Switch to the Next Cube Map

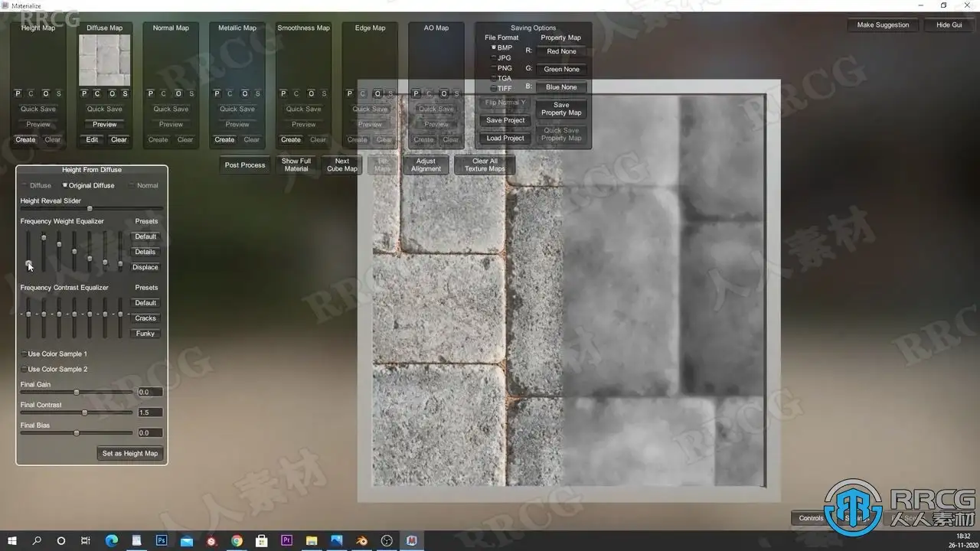tap(342, 165)
